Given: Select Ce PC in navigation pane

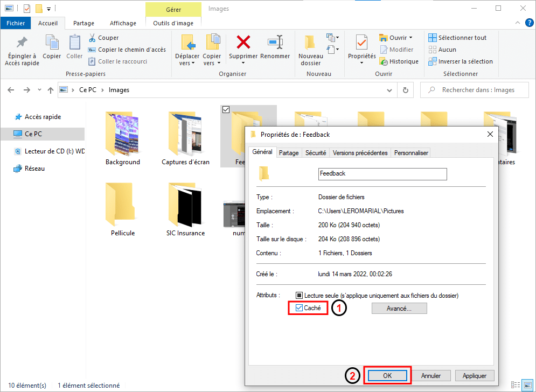Looking at the screenshot, I should coord(43,134).
